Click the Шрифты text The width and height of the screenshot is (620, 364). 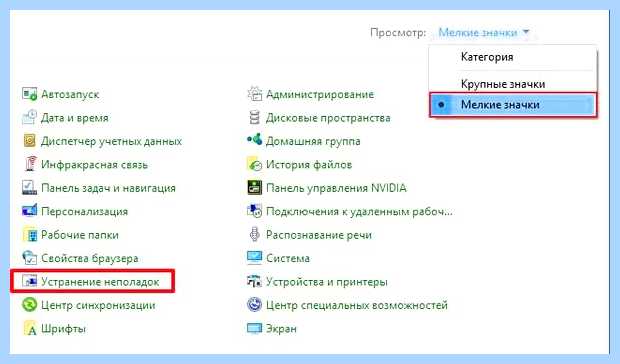coord(63,329)
